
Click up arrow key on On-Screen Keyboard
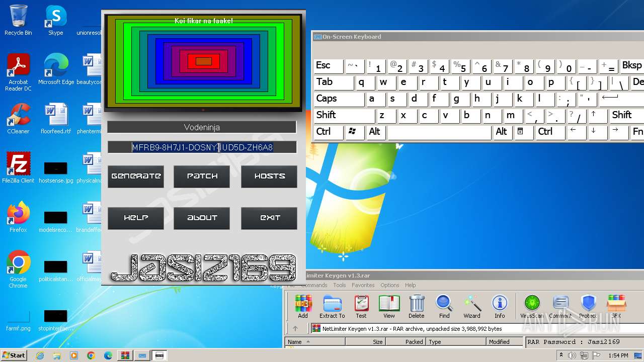[597, 116]
